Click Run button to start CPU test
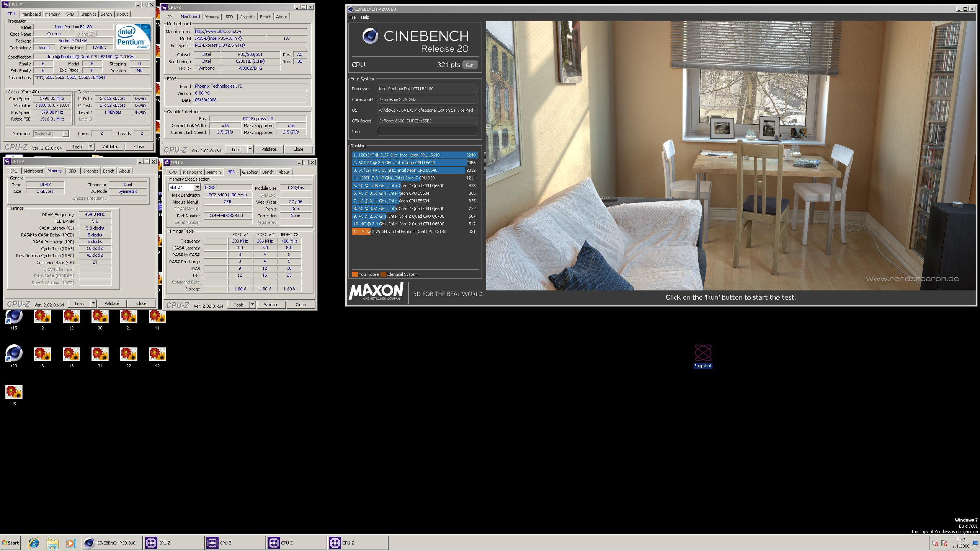 coord(470,65)
